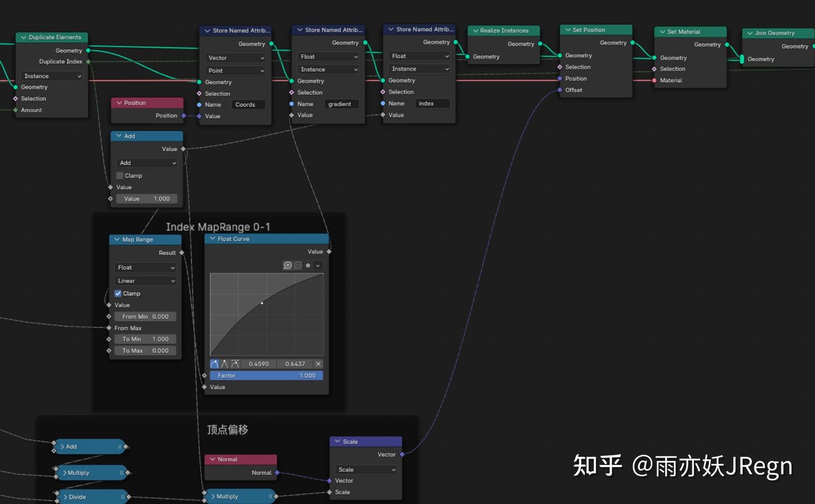The image size is (815, 504).
Task: Collapse the Join Geometry node header
Action: point(751,33)
